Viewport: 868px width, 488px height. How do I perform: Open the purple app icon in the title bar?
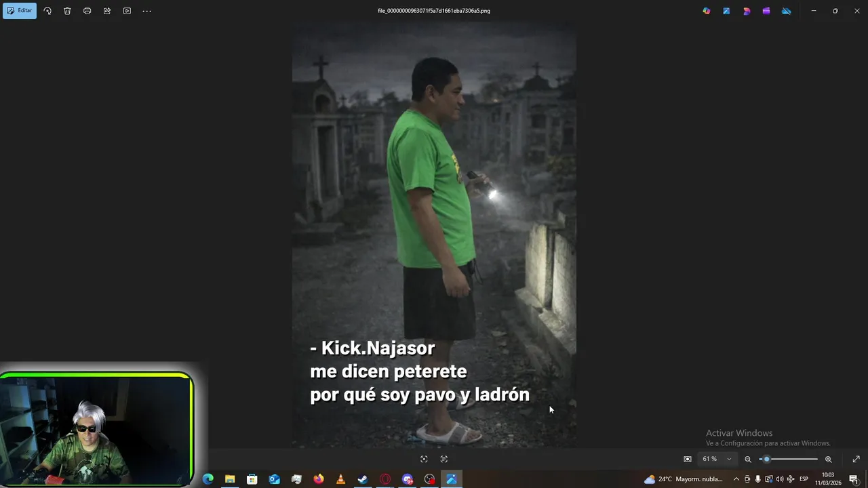tap(766, 11)
